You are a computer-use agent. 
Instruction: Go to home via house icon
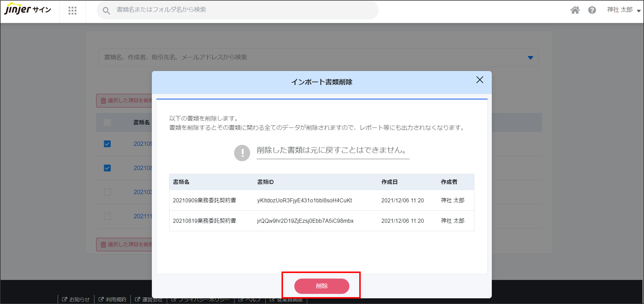tap(575, 10)
